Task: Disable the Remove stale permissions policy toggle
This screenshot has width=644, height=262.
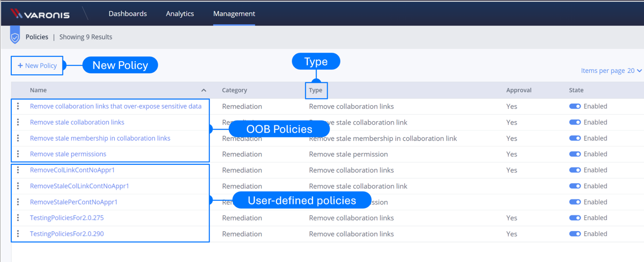Action: 575,154
